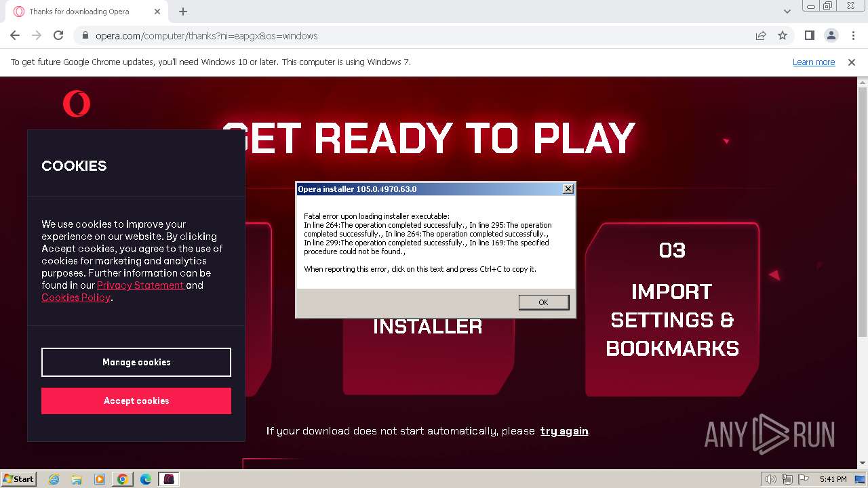This screenshot has height=488, width=868.
Task: Click the Opera logo on the page
Action: [x=77, y=104]
